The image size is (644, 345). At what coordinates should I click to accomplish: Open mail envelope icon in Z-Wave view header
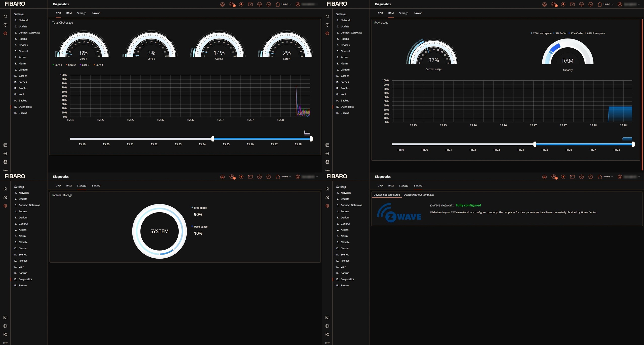(x=572, y=177)
